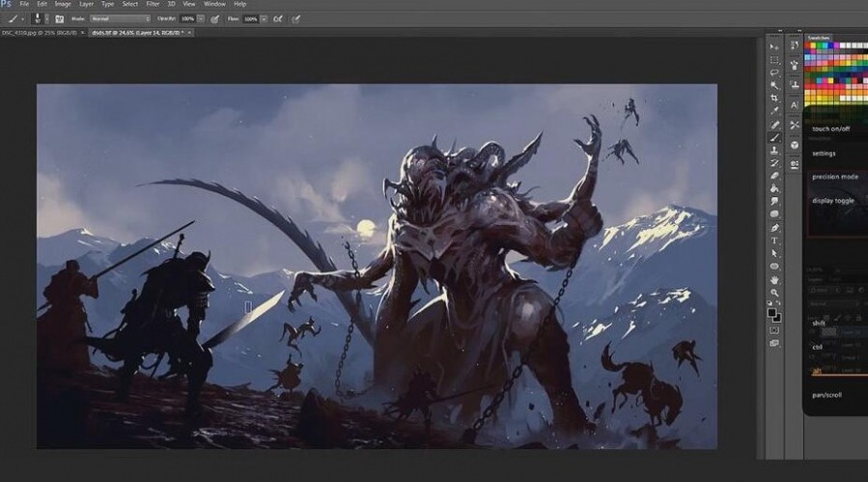Click the background color swatch
Screen dimensions: 868x482
pos(778,319)
